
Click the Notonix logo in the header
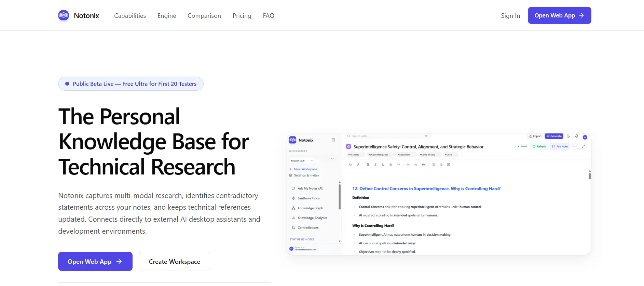pyautogui.click(x=79, y=15)
